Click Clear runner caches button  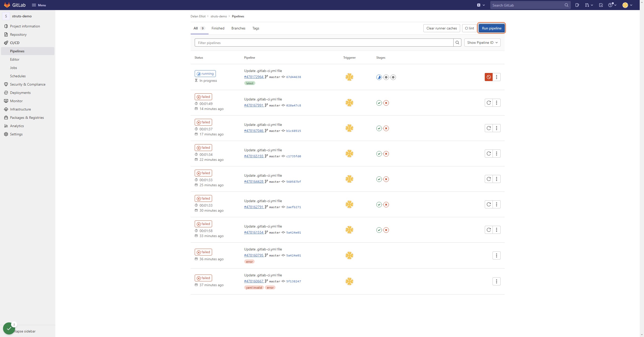[x=441, y=28]
